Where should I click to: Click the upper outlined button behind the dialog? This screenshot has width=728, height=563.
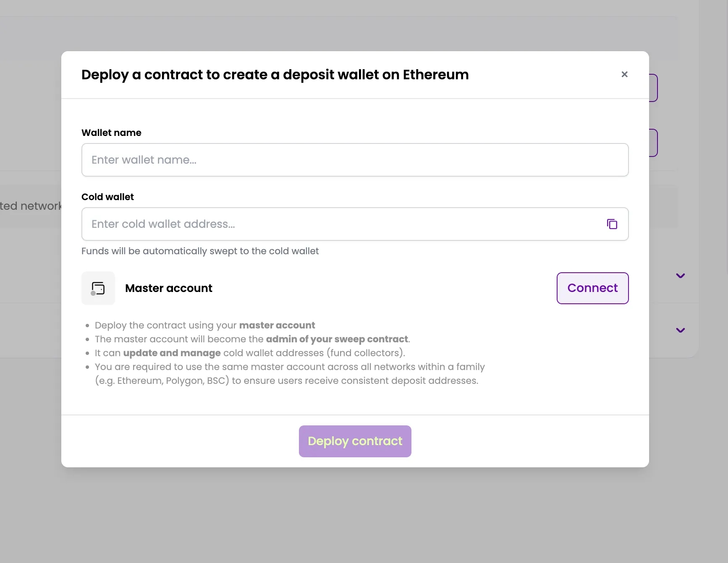[653, 88]
